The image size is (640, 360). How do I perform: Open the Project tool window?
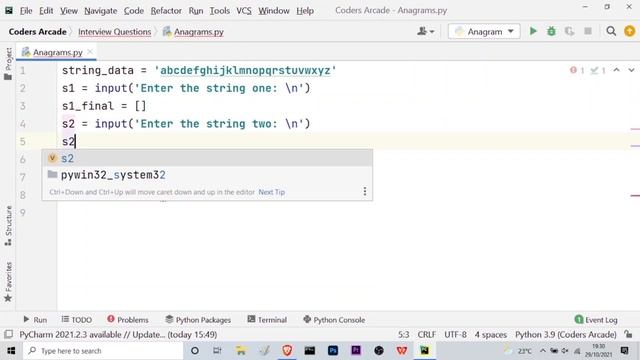coord(8,64)
